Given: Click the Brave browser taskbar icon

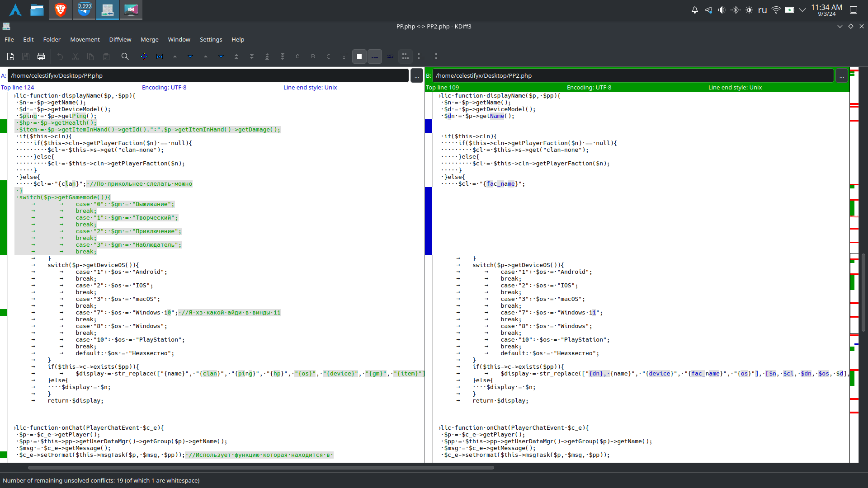Looking at the screenshot, I should pos(61,10).
